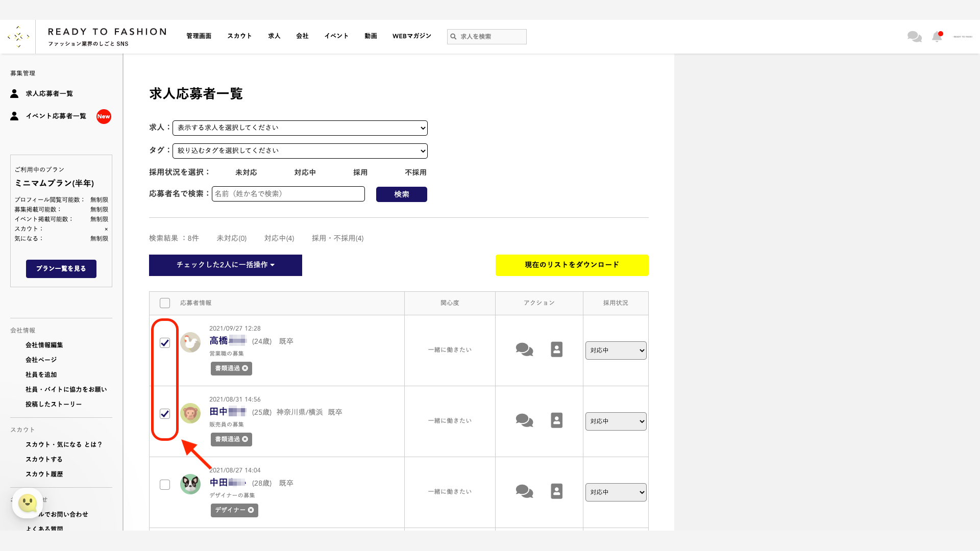The height and width of the screenshot is (551, 980).
Task: Uncheck the 高橋 applicant checkbox
Action: click(x=165, y=343)
